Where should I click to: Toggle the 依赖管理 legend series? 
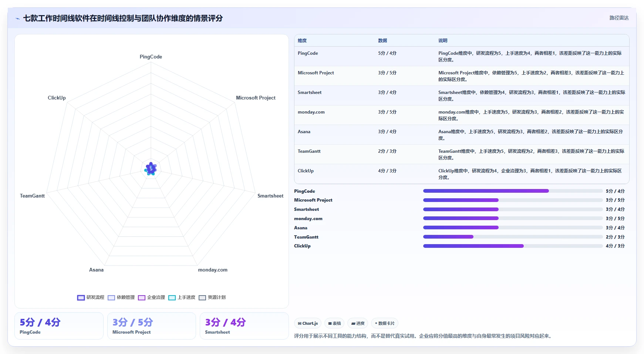point(121,297)
